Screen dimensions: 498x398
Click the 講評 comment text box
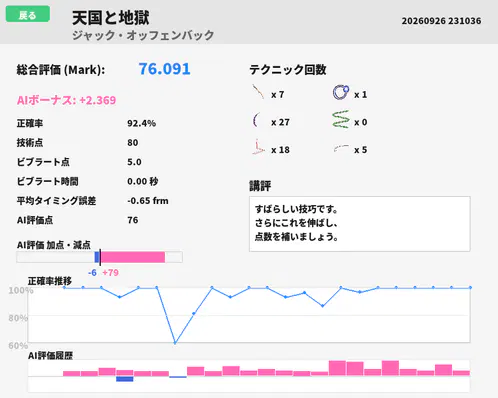(360, 224)
